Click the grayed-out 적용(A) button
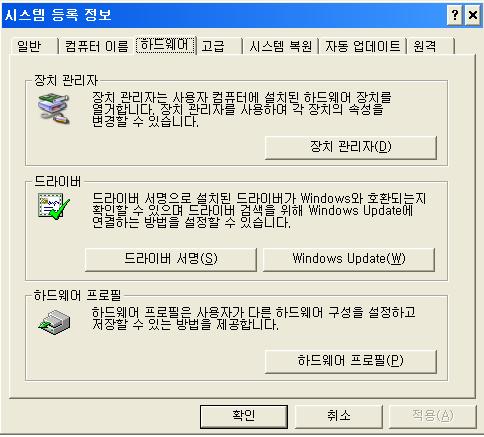The height and width of the screenshot is (437, 484). click(433, 416)
